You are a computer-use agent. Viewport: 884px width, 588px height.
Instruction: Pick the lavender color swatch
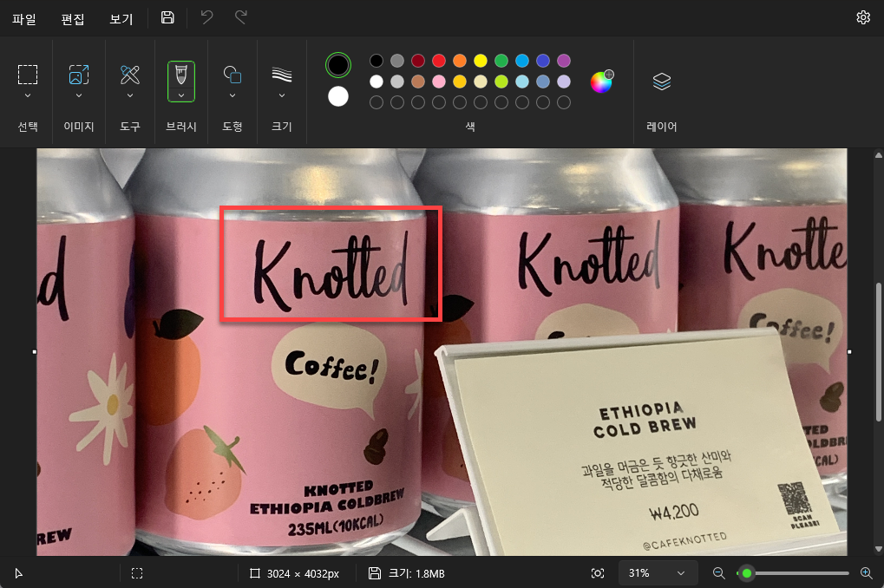pos(564,82)
